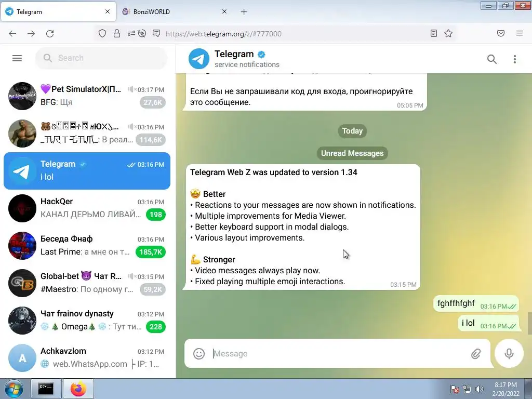Search within the Telegram chat
This screenshot has height=399, width=532.
(492, 59)
